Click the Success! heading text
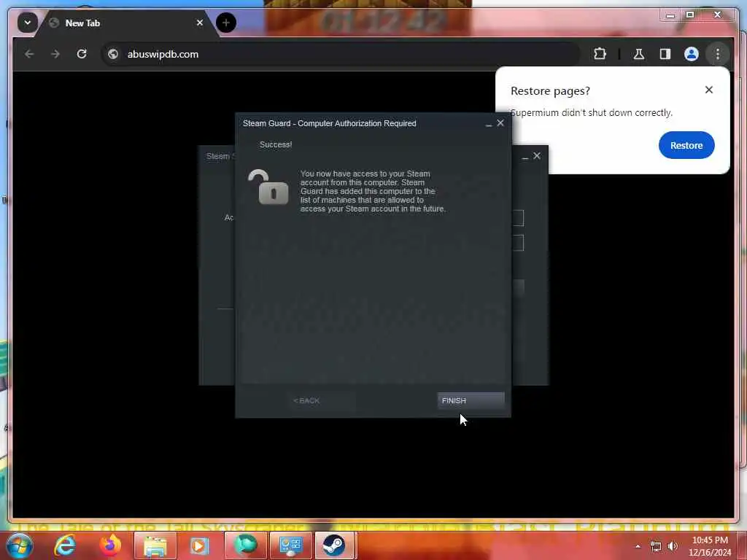Viewport: 747px width, 560px height. [x=275, y=144]
